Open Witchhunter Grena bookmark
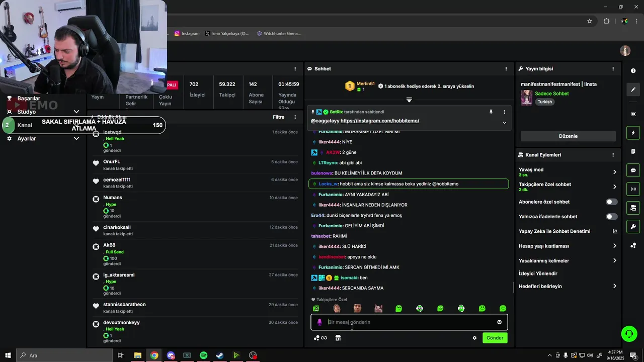The height and width of the screenshot is (362, 644). 279,34
